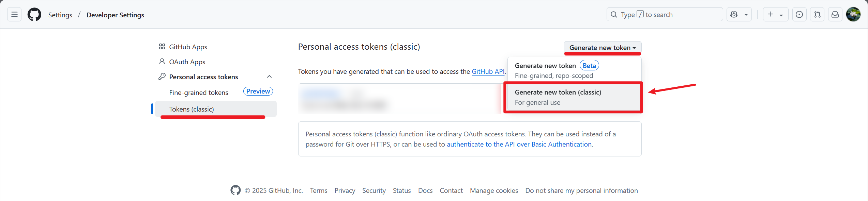This screenshot has height=201, width=868.
Task: Click the GitHub API link
Action: [x=488, y=71]
